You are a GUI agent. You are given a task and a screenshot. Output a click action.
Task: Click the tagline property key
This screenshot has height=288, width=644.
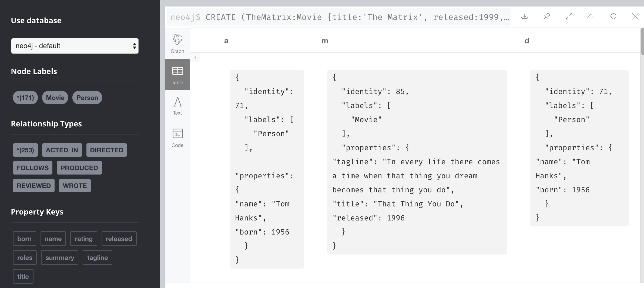(98, 257)
